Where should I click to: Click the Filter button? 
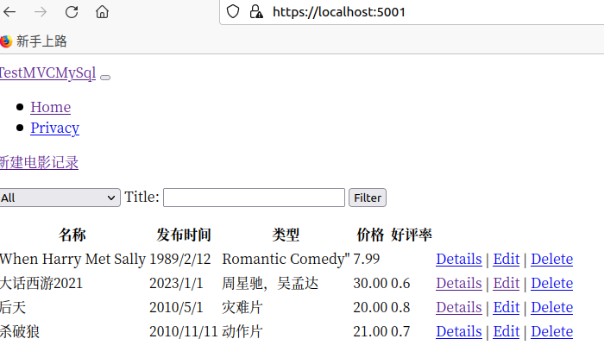pos(368,198)
